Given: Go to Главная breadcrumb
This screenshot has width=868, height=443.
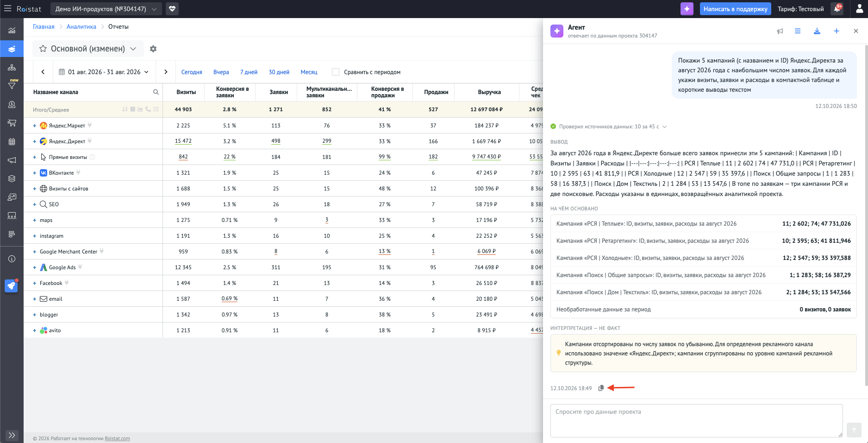Looking at the screenshot, I should (44, 26).
